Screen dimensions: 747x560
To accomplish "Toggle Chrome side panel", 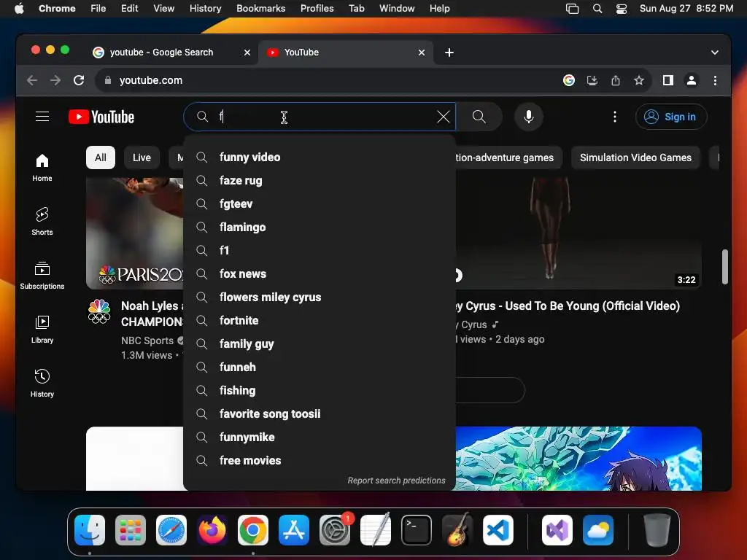I will [x=668, y=80].
